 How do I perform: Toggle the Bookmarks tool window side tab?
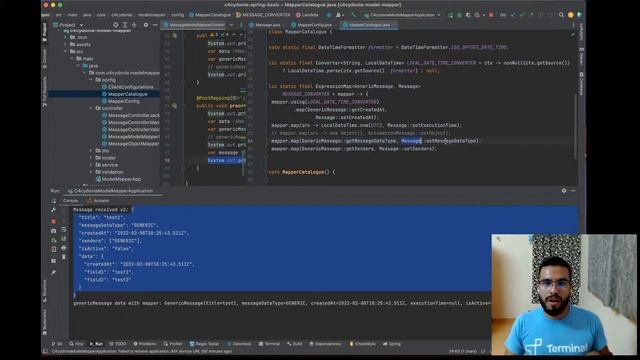coord(44,322)
